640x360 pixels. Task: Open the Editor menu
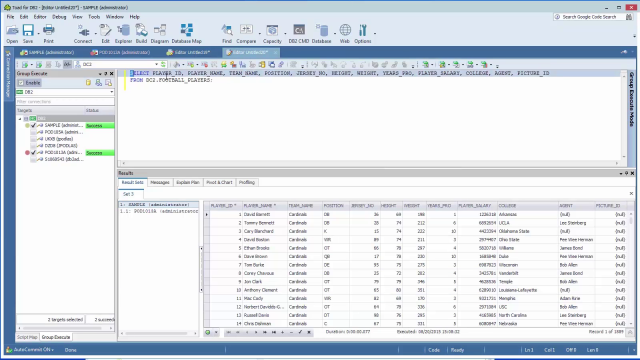(40, 17)
